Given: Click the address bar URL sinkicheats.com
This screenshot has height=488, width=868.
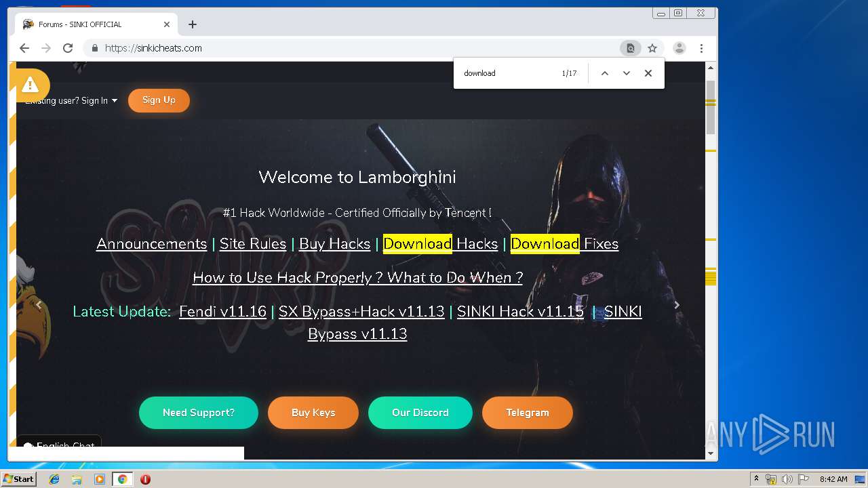Looking at the screenshot, I should [153, 48].
